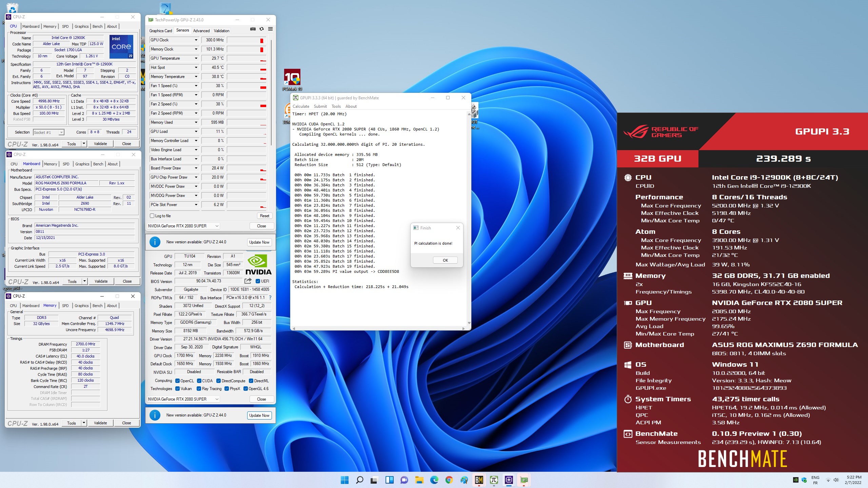Viewport: 868px width, 488px height.
Task: Switch to GPU-Z Advanced tab
Action: (x=201, y=30)
